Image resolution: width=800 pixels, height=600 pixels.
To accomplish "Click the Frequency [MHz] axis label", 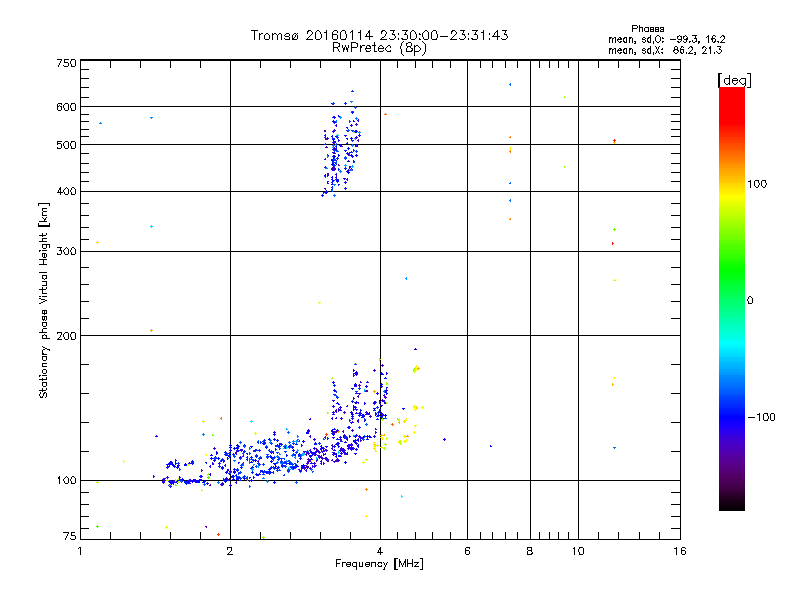I will [379, 564].
